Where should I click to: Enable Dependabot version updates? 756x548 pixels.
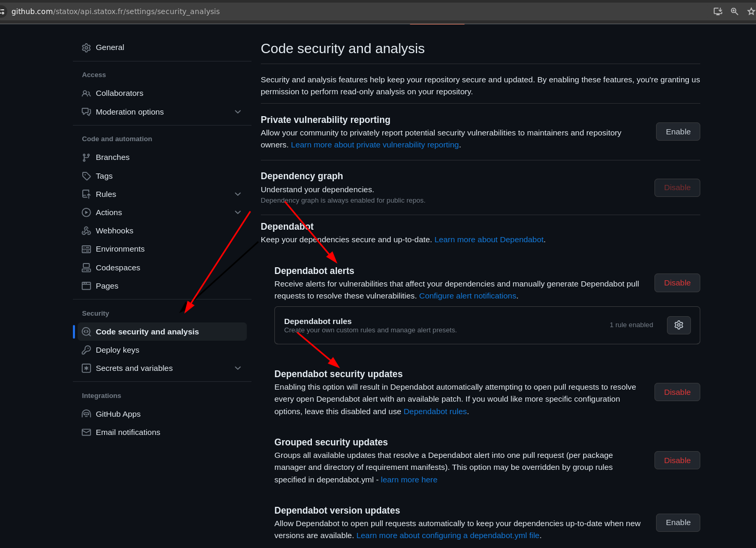pos(678,522)
